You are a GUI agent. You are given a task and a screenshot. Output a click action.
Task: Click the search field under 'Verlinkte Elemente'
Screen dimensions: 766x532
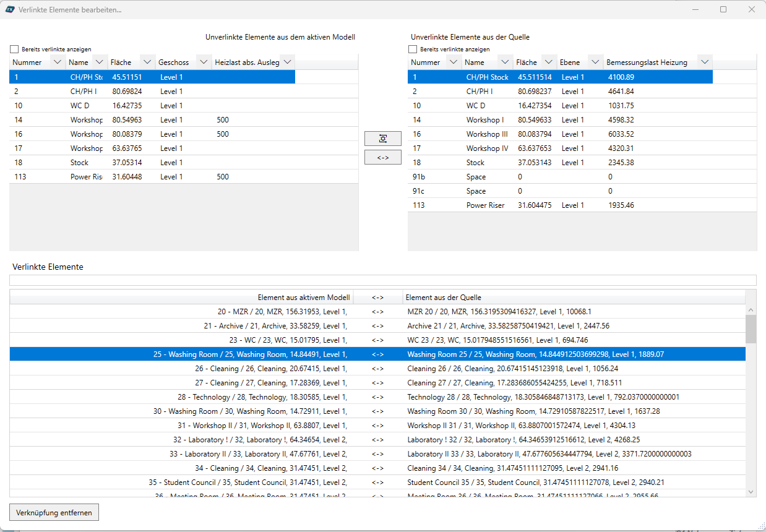(382, 280)
